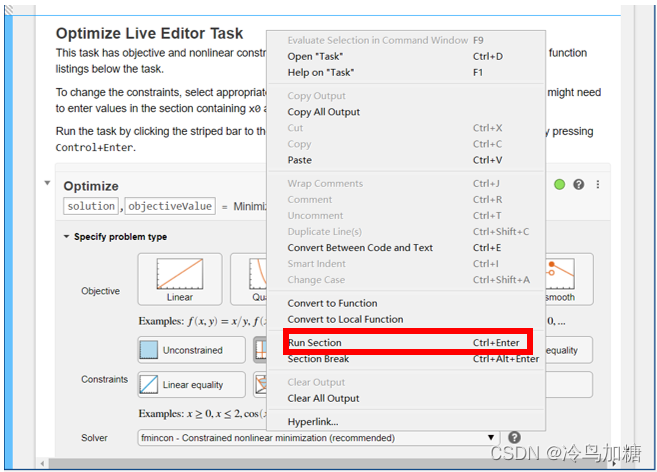Choose Run Section from context menu
Screen dimensions: 657x472
tap(406, 342)
